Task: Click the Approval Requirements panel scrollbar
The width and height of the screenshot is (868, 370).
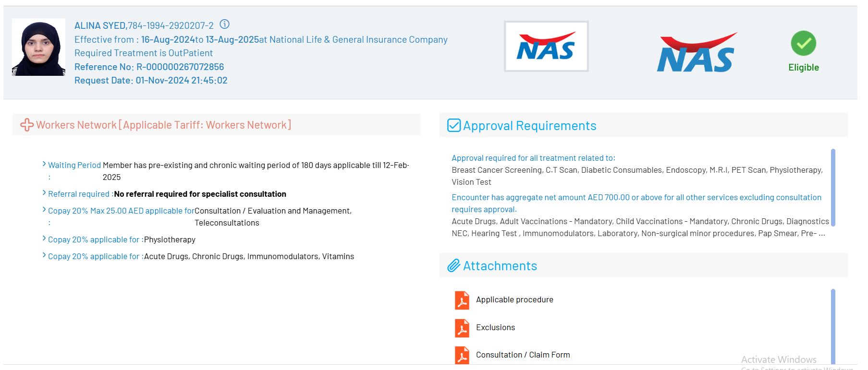Action: (x=832, y=187)
